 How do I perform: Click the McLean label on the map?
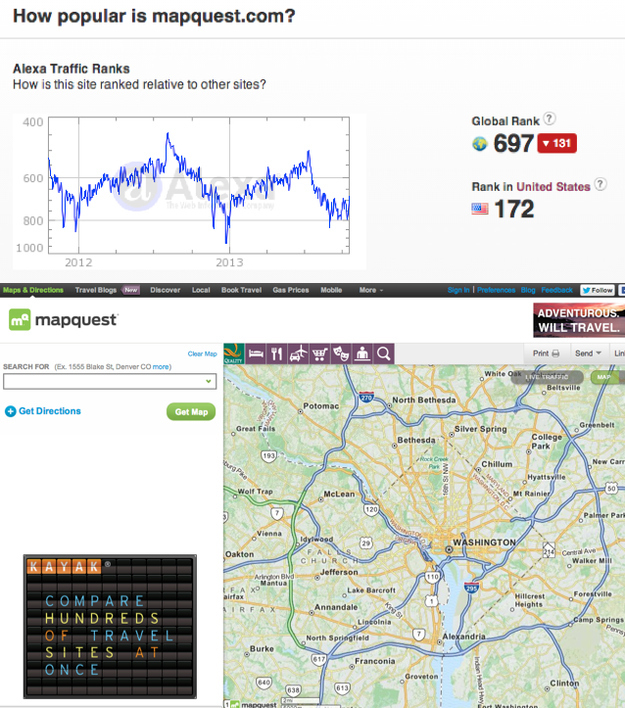click(x=339, y=494)
